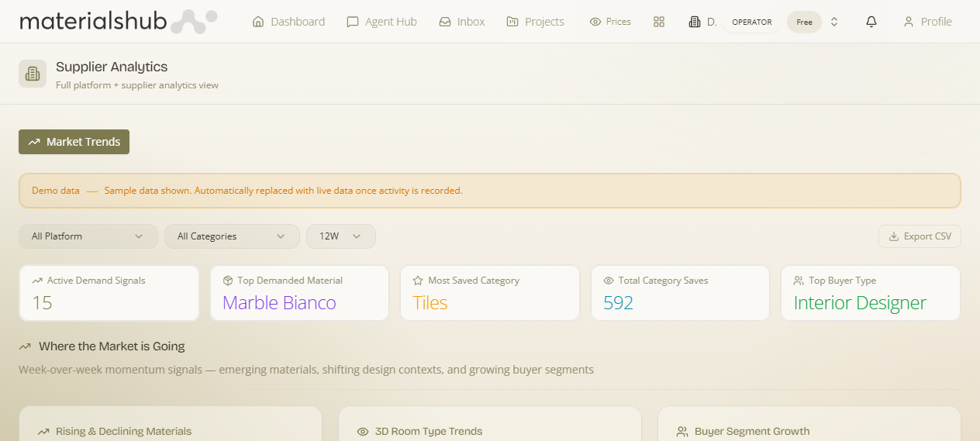The height and width of the screenshot is (441, 980).
Task: Click the people icon beside Buyer Segment Growth
Action: pos(682,432)
